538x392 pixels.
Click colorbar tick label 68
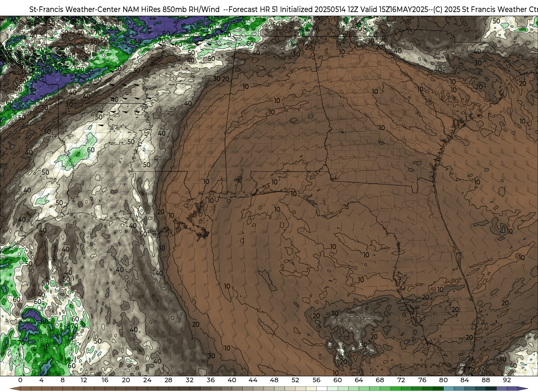pyautogui.click(x=380, y=380)
